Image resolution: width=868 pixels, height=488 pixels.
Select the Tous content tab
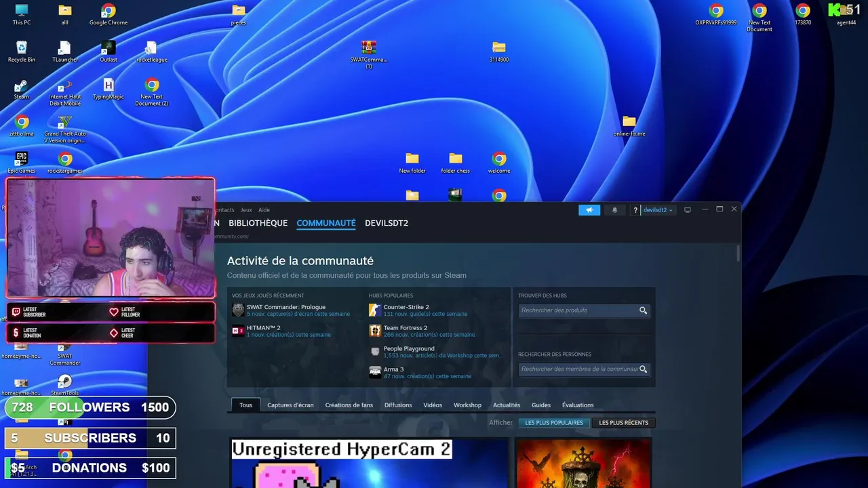[x=245, y=405]
